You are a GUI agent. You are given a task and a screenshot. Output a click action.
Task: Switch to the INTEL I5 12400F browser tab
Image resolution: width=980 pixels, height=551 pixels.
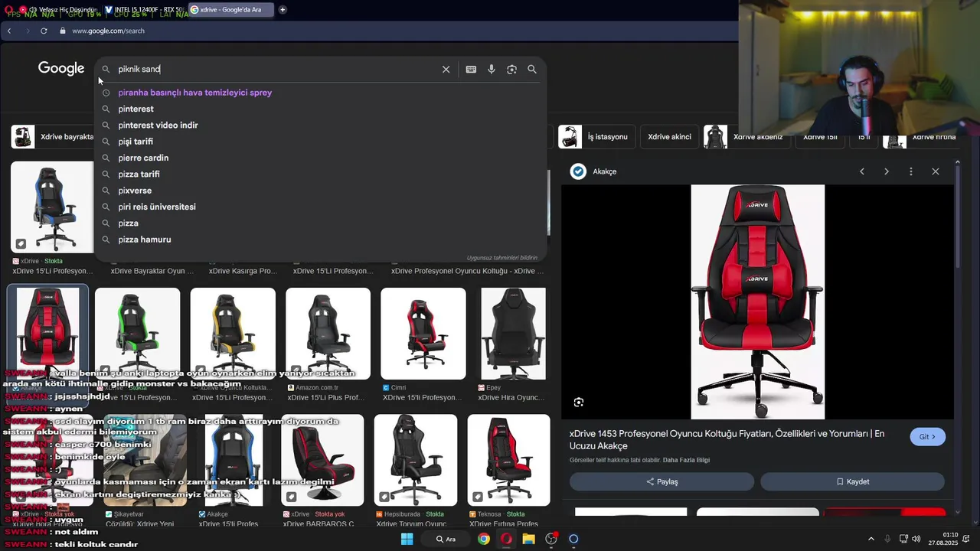(144, 10)
